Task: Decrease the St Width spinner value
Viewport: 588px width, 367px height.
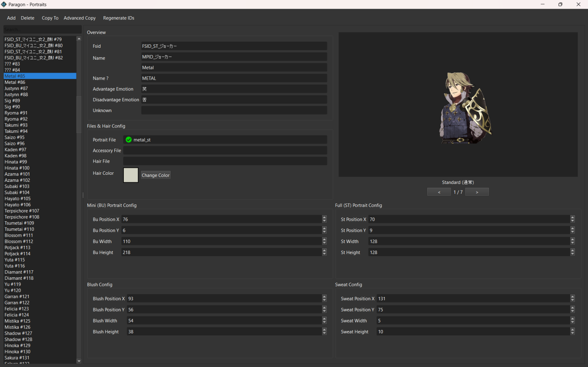Action: pyautogui.click(x=572, y=243)
